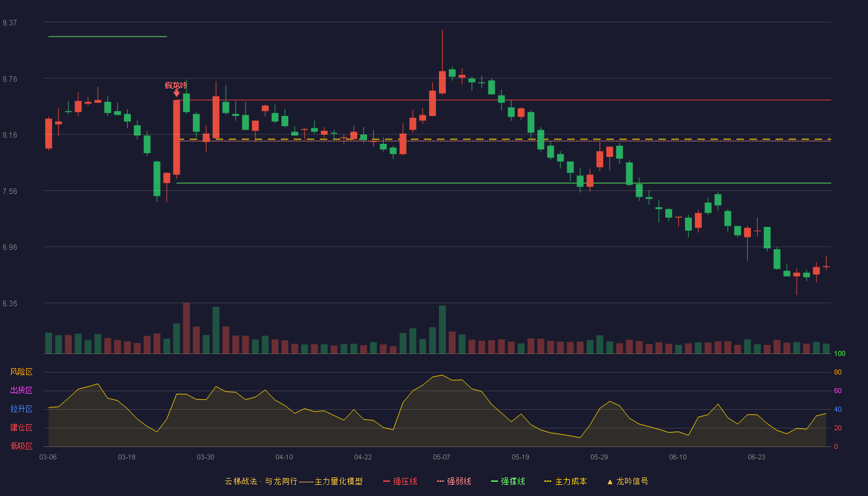Click the 风险区 zone label
The width and height of the screenshot is (868, 496).
(21, 372)
